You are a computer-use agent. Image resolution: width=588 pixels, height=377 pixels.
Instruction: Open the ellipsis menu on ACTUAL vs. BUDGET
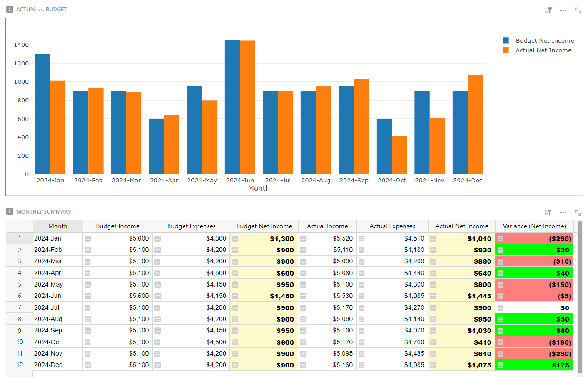point(563,10)
